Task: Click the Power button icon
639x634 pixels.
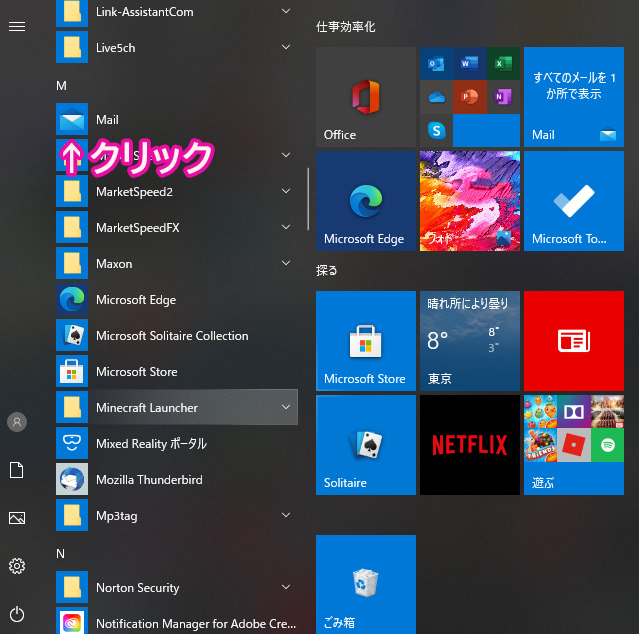Action: 17,614
